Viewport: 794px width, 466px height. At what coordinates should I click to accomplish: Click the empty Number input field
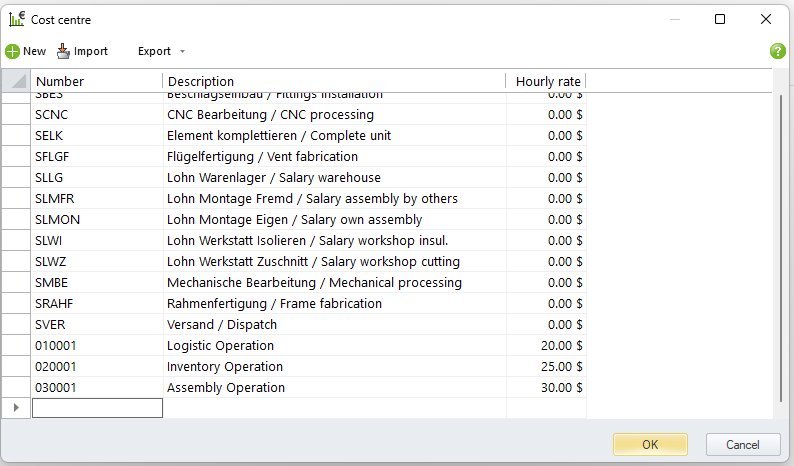click(97, 408)
